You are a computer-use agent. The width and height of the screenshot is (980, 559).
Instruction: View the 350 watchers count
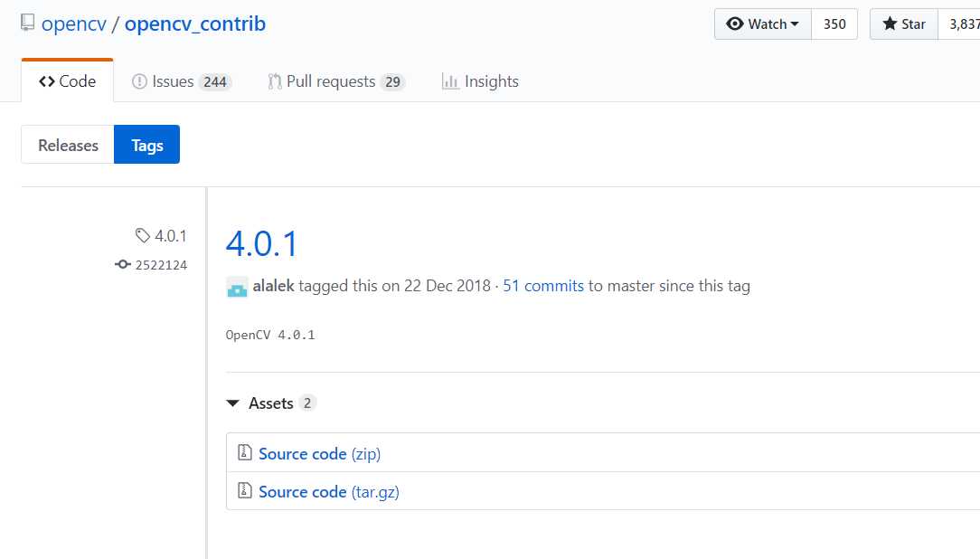[834, 24]
